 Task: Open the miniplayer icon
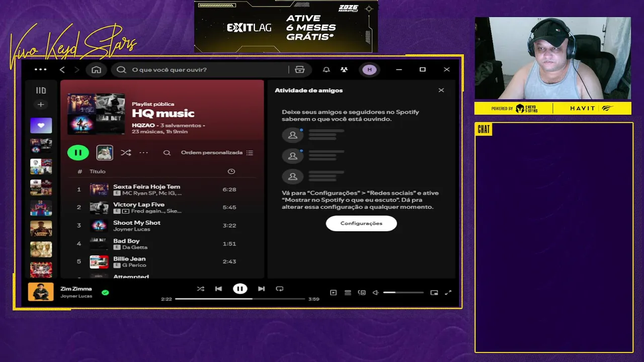(434, 293)
